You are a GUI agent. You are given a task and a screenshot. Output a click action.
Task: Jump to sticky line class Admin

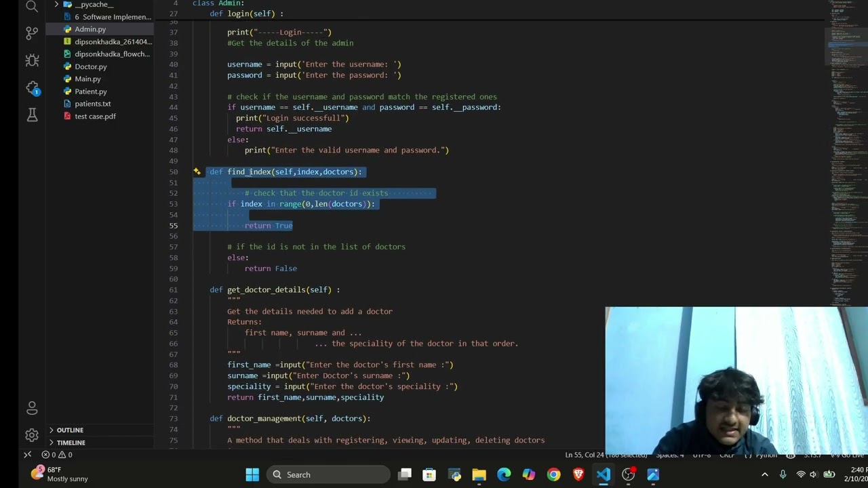218,3
